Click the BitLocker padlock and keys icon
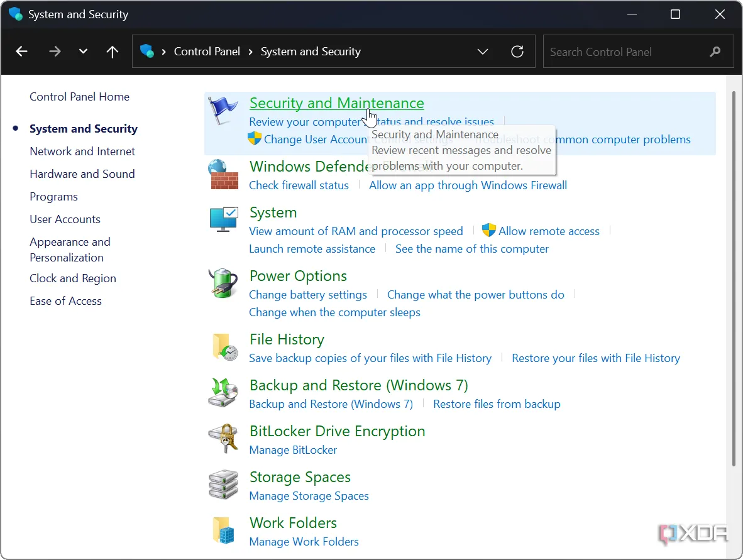 (223, 438)
